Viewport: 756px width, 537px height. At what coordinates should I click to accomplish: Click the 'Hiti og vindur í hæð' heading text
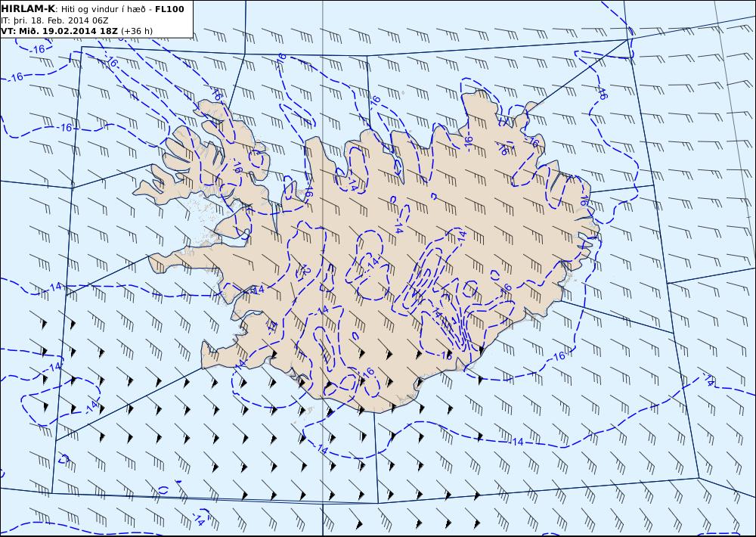point(103,10)
